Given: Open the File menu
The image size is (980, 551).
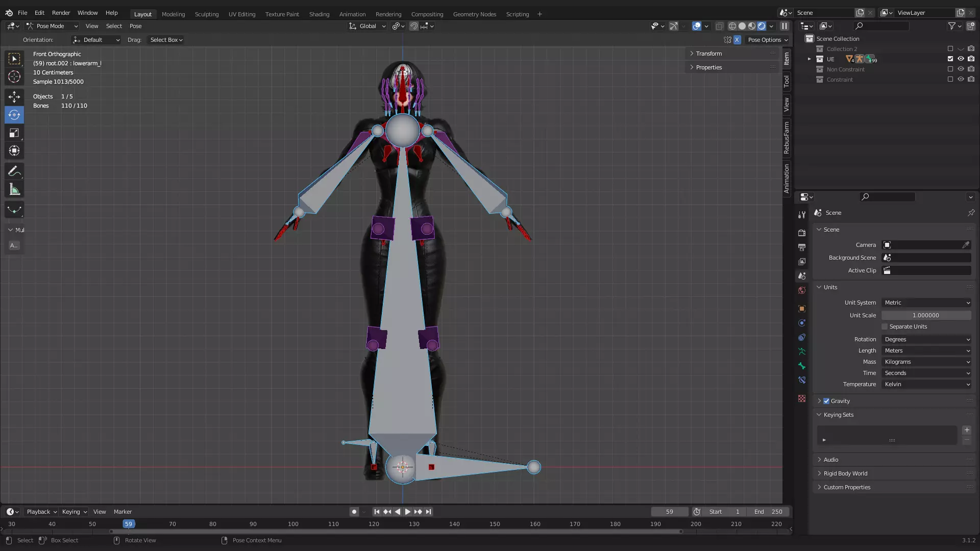Looking at the screenshot, I should 22,13.
